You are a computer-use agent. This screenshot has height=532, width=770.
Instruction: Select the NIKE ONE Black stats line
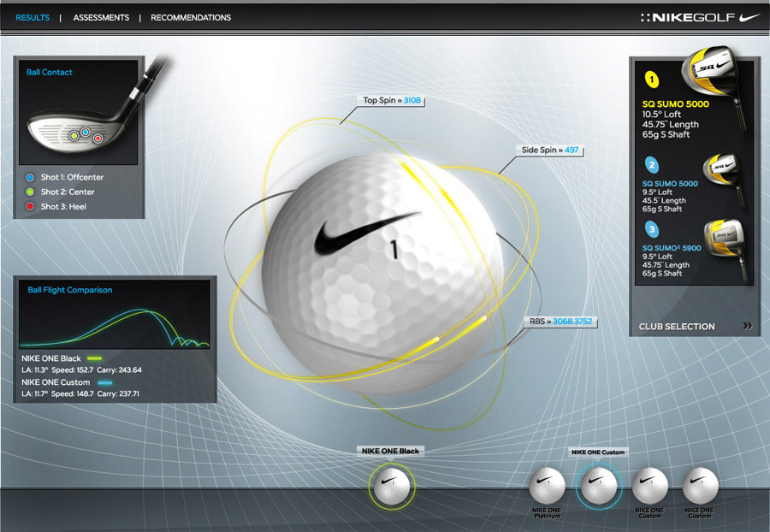pyautogui.click(x=81, y=370)
